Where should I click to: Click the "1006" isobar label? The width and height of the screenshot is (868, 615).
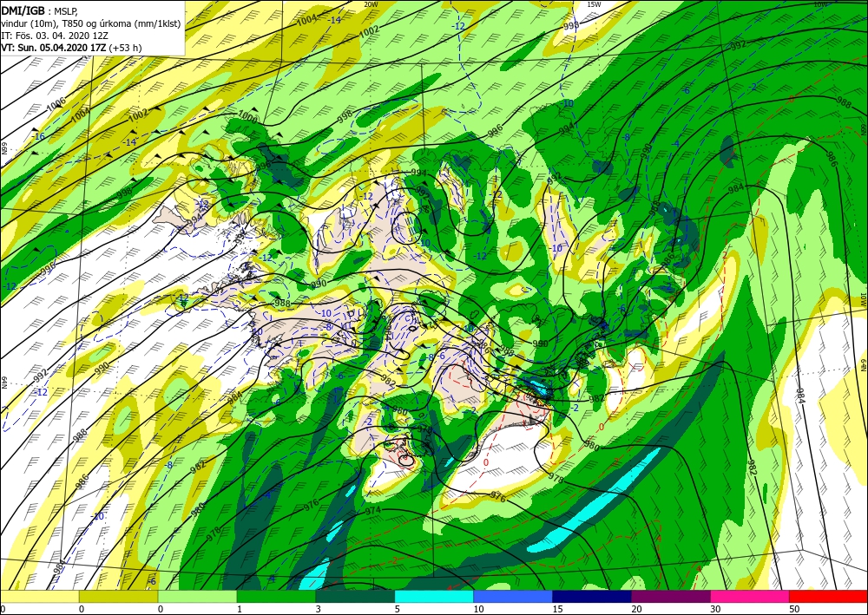point(56,103)
